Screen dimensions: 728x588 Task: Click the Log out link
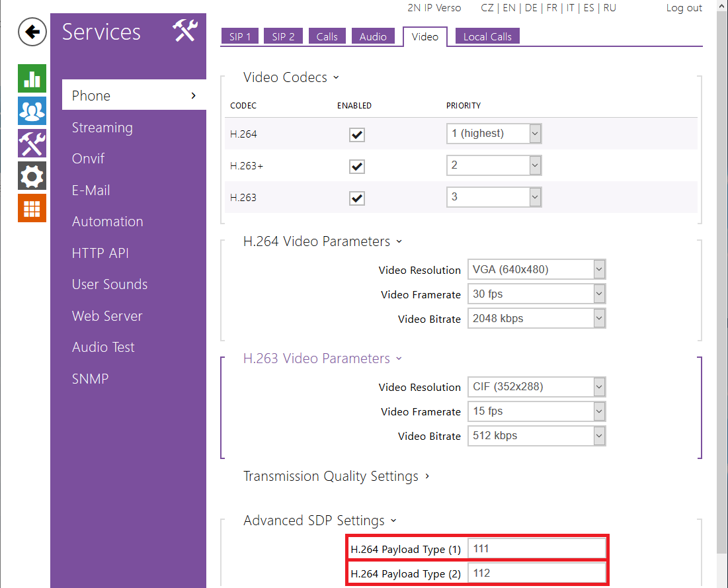(684, 8)
